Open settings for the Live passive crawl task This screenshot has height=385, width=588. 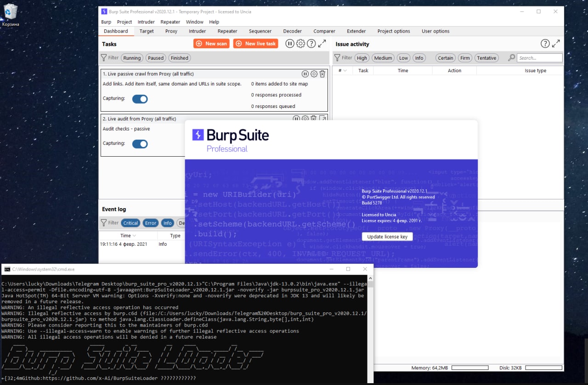click(314, 74)
